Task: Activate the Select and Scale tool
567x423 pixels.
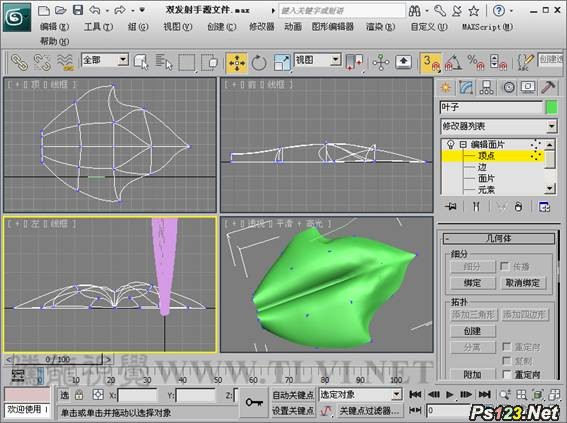Action: [282, 63]
